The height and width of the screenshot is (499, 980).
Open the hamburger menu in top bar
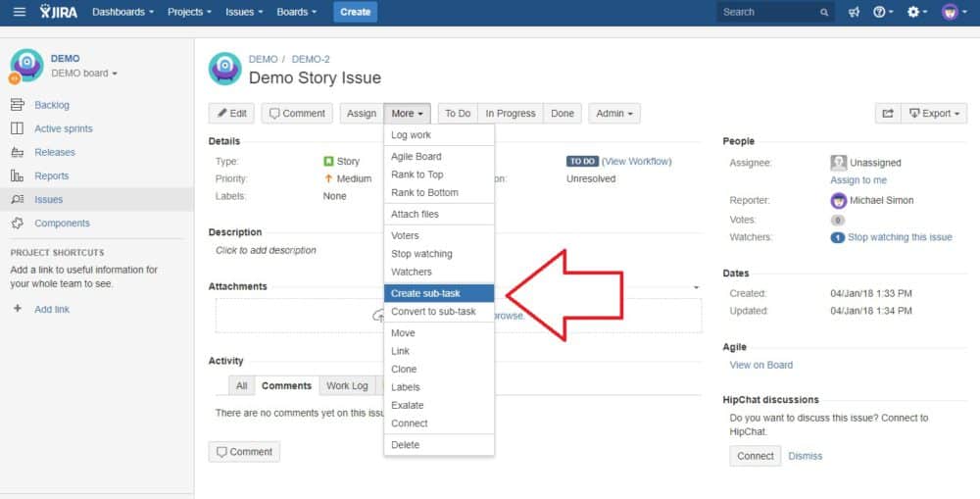click(20, 12)
